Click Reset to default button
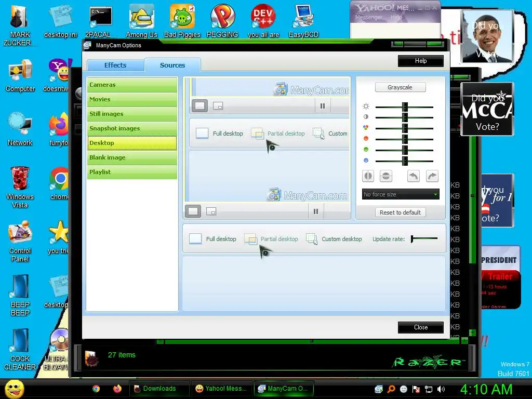Screen dimensions: 532x399 pyautogui.click(x=400, y=212)
